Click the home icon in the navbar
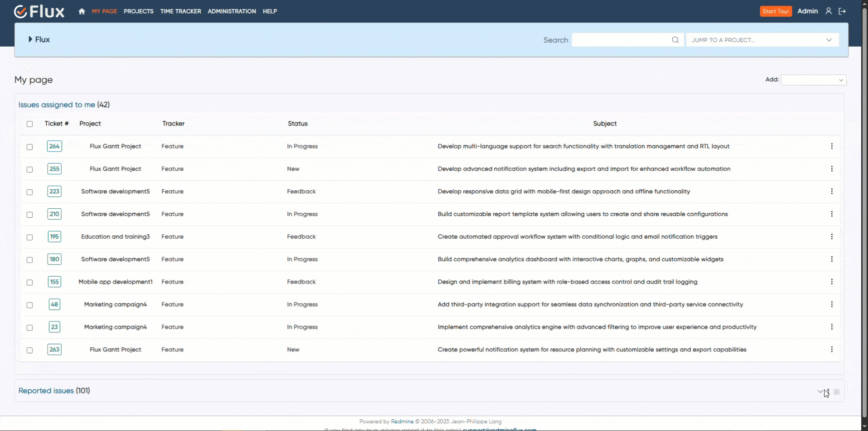The image size is (868, 431). coord(82,11)
